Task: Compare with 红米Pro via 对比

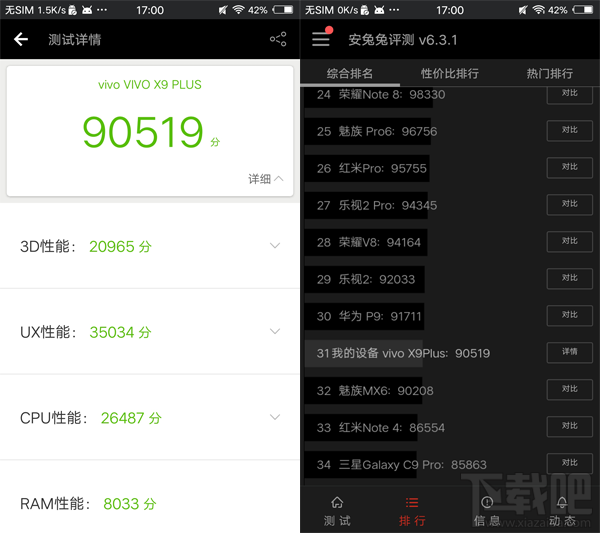Action: click(569, 168)
